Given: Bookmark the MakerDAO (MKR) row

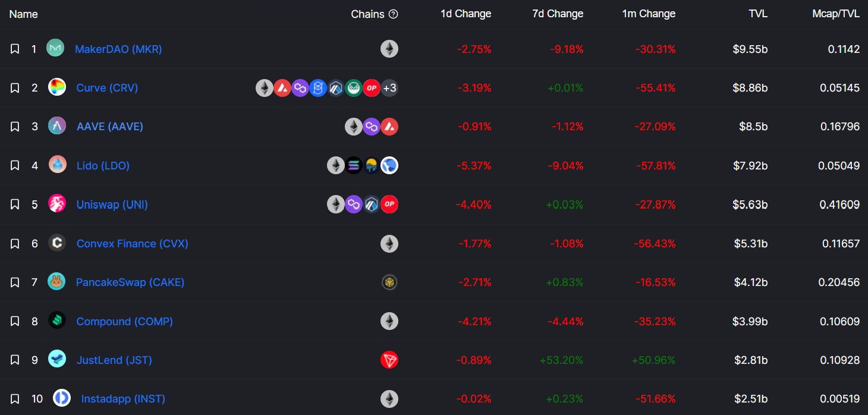Looking at the screenshot, I should [15, 49].
